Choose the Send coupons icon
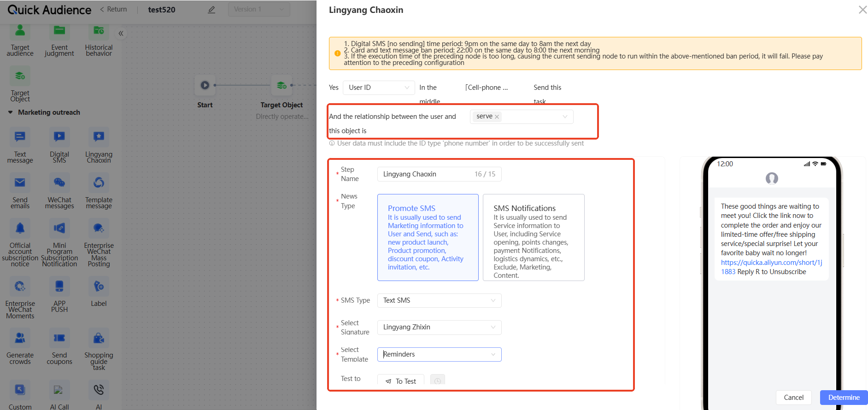 59,338
